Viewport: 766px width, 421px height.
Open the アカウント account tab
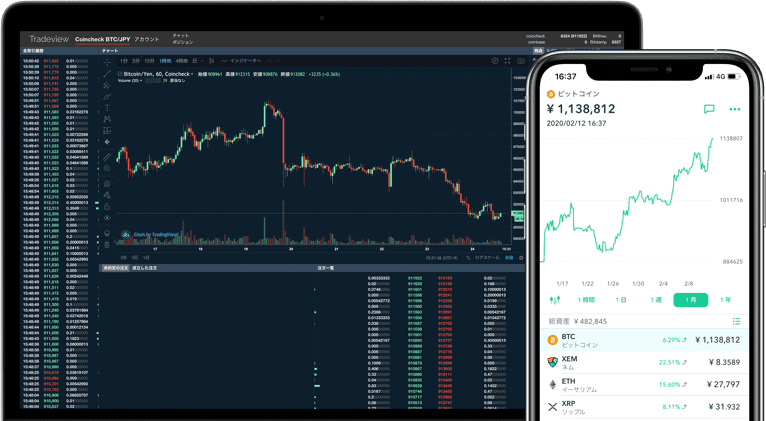pyautogui.click(x=147, y=39)
